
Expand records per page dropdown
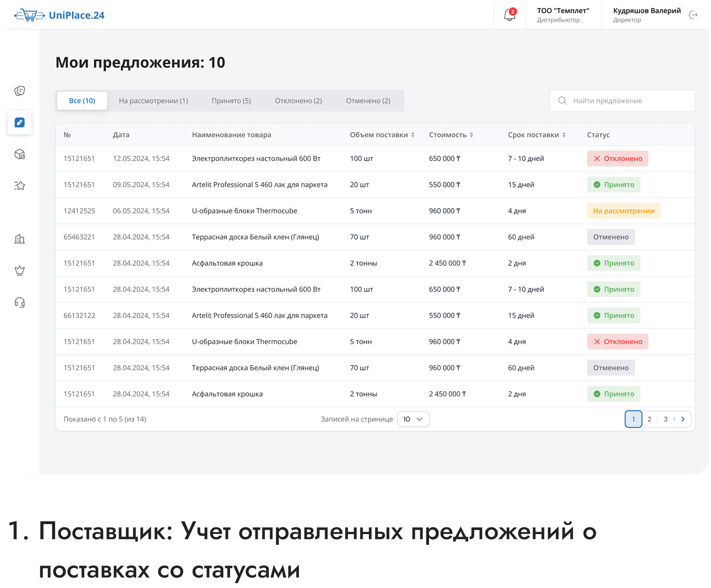[x=413, y=419]
